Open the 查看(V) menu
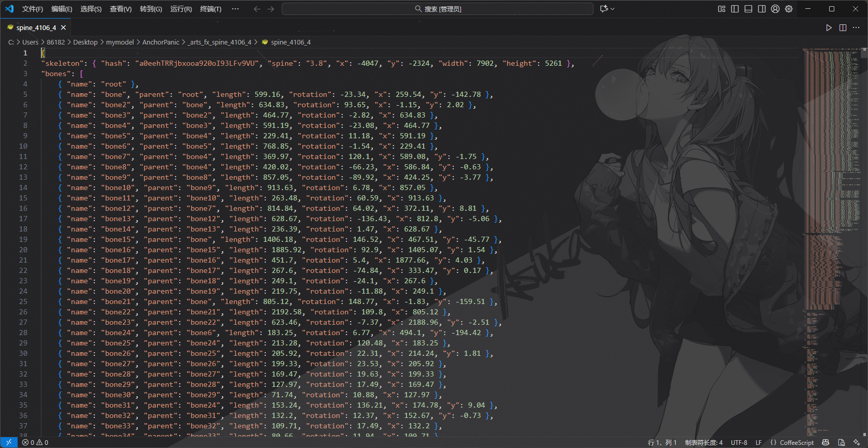 (x=121, y=9)
